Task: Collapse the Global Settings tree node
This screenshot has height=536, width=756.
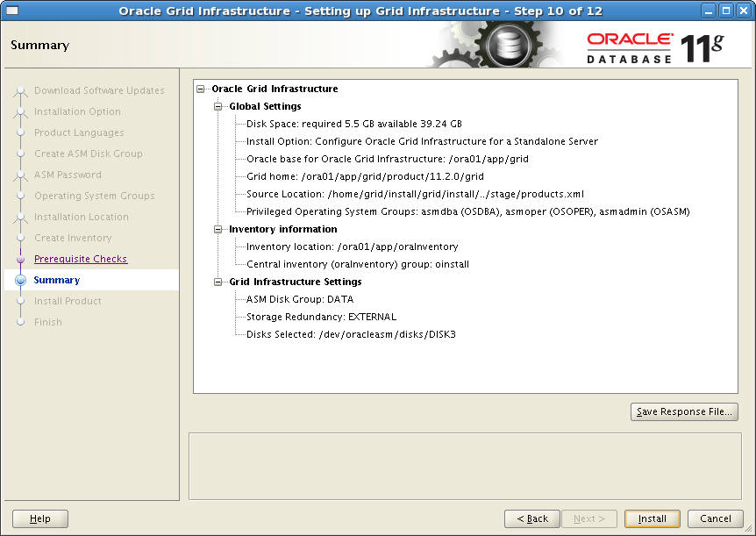Action: tap(218, 106)
